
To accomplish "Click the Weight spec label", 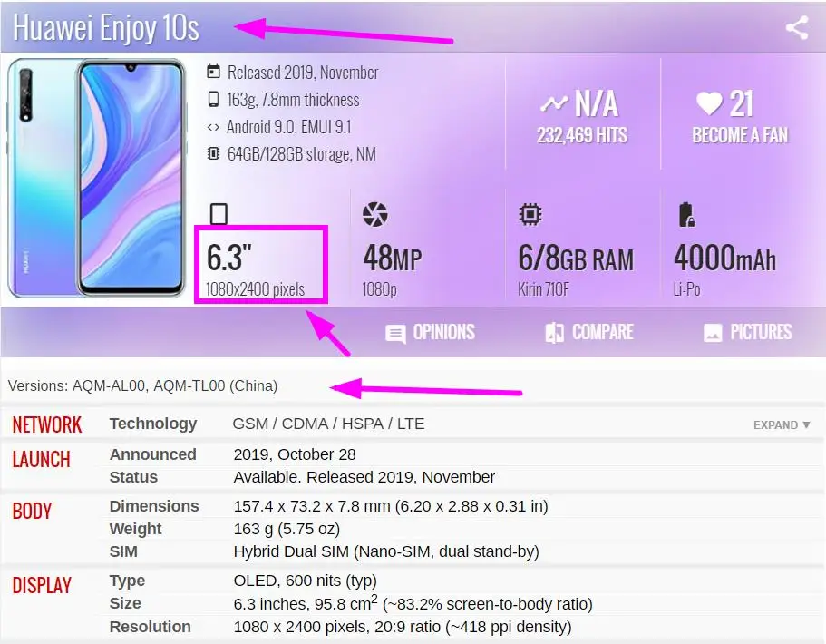I will 135,529.
